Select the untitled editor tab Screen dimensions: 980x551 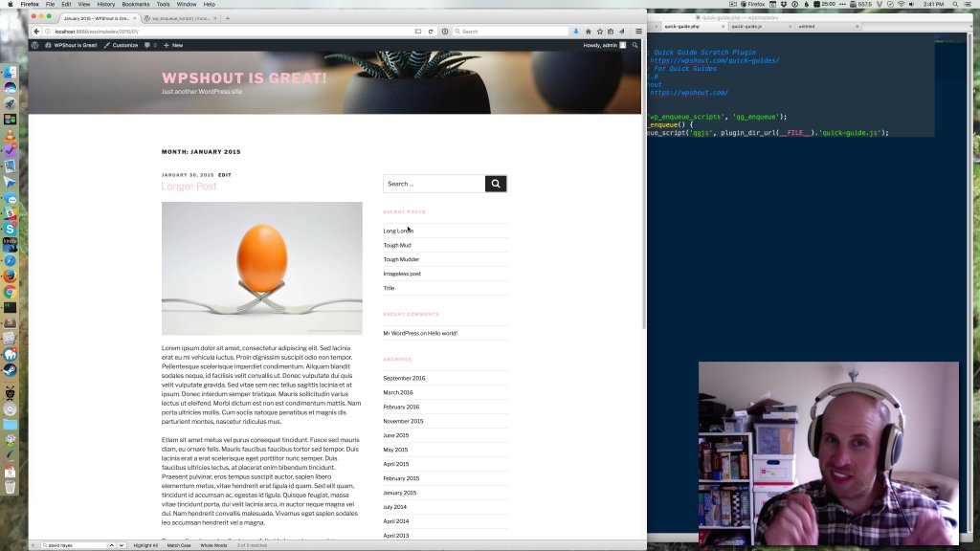(827, 26)
